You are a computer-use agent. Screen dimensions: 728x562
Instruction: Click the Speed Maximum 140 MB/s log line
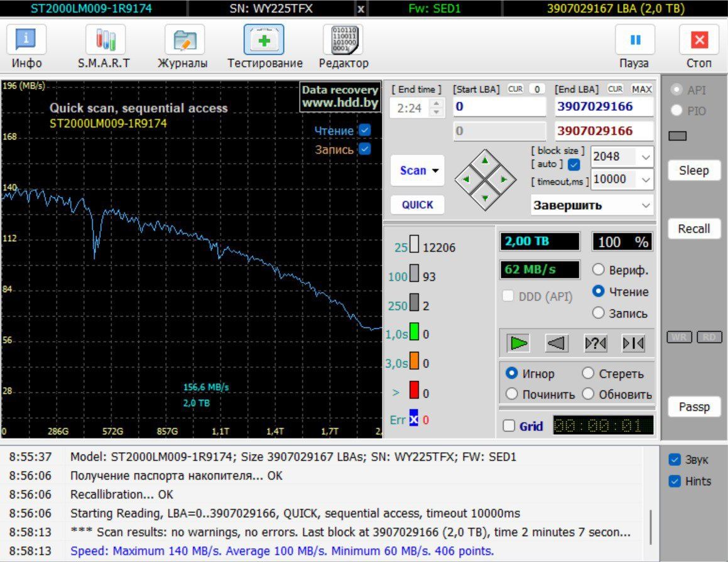[282, 551]
